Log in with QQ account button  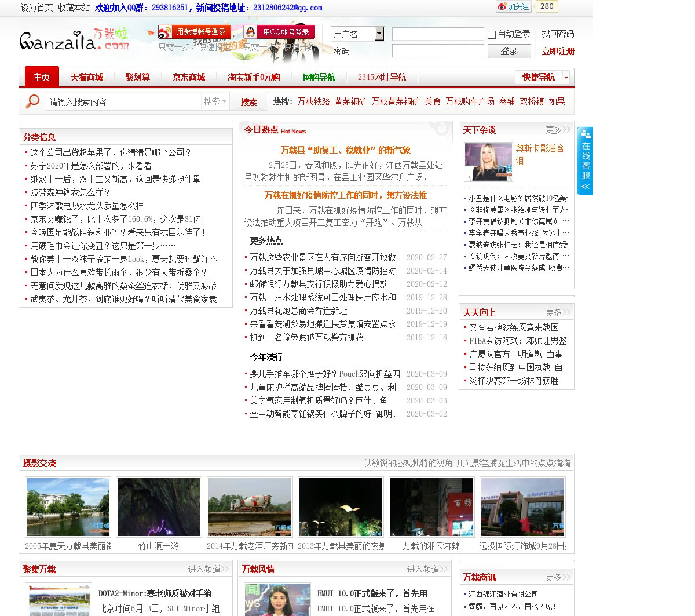279,32
